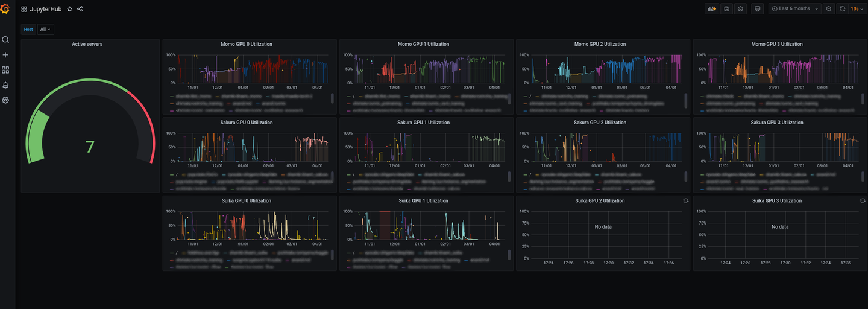The width and height of the screenshot is (868, 309).
Task: Click the Momo GPU 2 legend scrollbar
Action: pos(686,100)
